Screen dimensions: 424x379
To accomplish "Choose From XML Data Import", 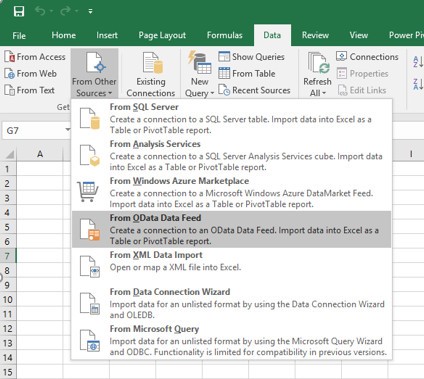I will point(232,266).
